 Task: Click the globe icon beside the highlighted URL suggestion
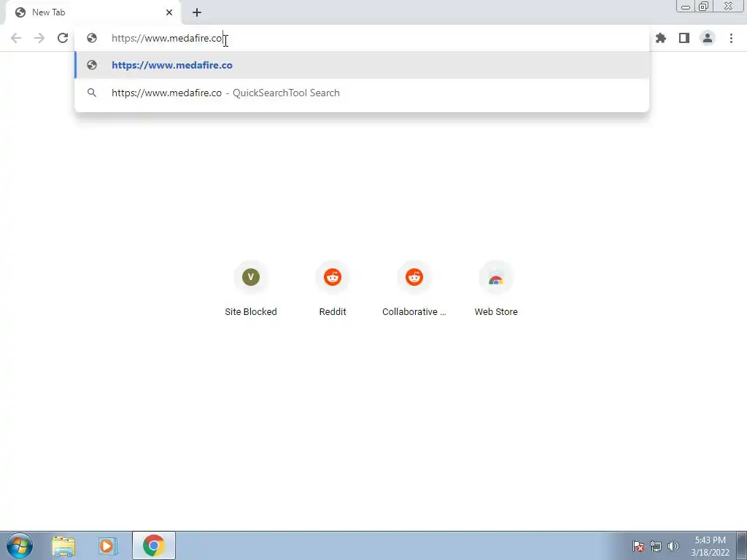[x=92, y=65]
